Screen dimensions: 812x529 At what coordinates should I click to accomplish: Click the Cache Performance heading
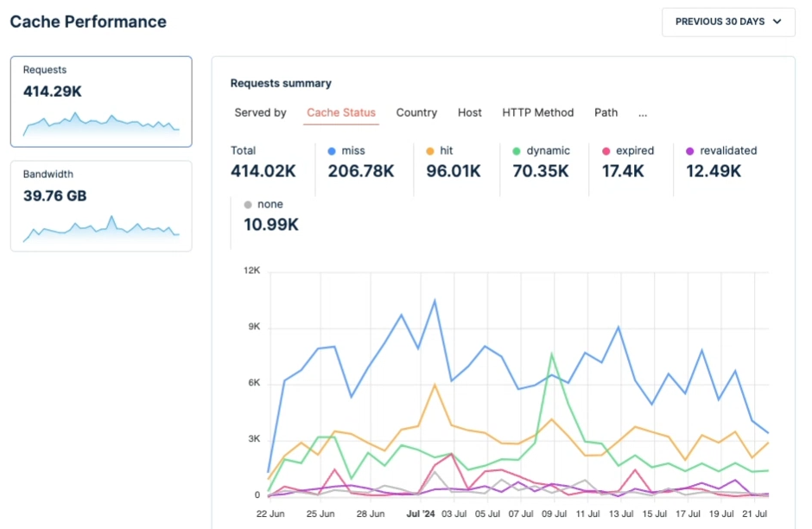[x=88, y=22]
